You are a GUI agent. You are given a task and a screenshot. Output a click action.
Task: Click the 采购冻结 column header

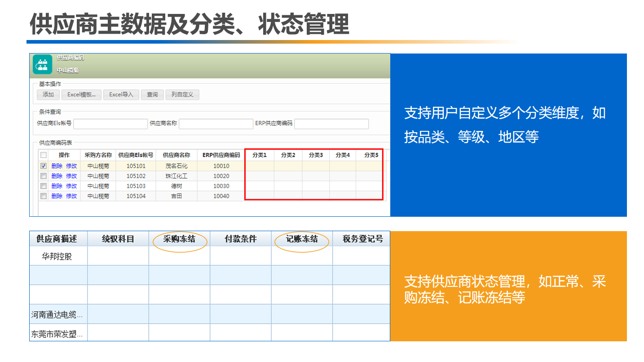tap(179, 239)
